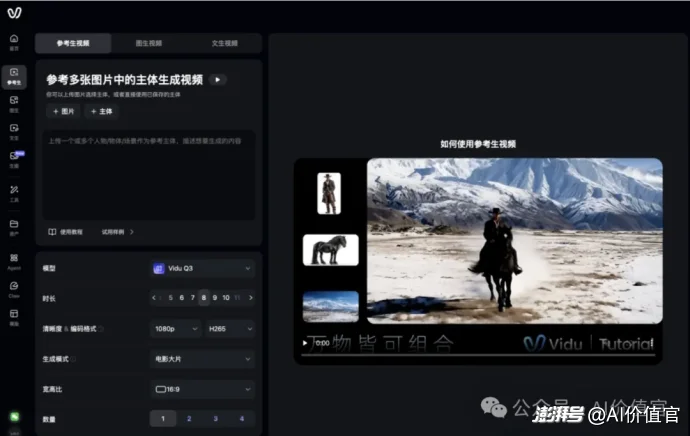Select the 参考生 sidebar icon

(x=14, y=75)
